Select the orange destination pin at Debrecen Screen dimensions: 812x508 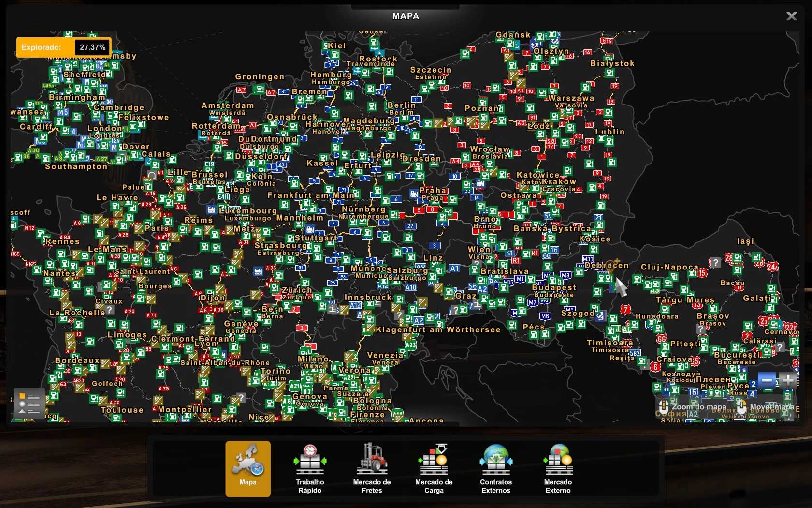[x=611, y=266]
